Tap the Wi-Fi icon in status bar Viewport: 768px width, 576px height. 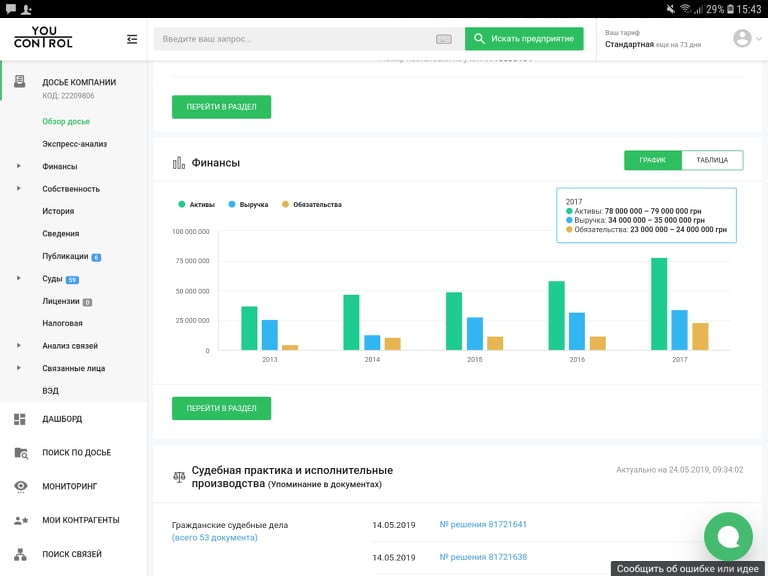pyautogui.click(x=686, y=9)
